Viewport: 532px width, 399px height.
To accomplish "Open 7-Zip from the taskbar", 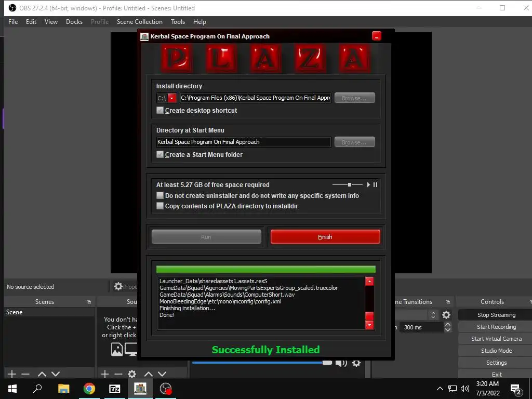I will click(x=114, y=389).
